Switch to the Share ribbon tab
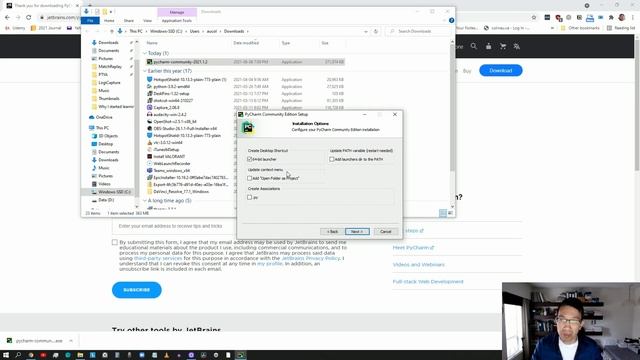This screenshot has height=360, width=640. [129, 20]
